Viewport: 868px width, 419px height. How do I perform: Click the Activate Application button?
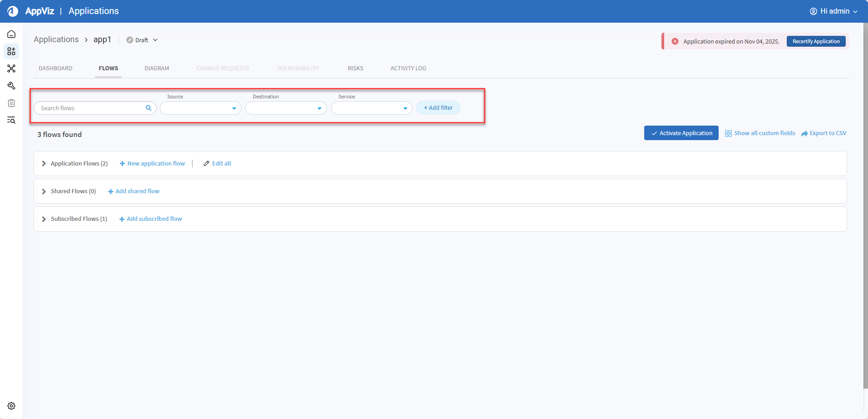[x=681, y=133]
